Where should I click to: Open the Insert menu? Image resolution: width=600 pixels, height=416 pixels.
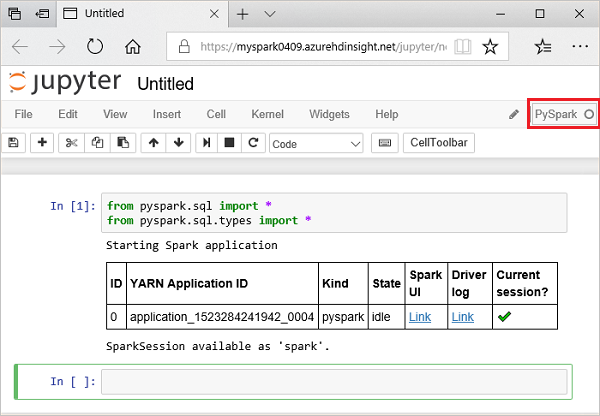(167, 114)
